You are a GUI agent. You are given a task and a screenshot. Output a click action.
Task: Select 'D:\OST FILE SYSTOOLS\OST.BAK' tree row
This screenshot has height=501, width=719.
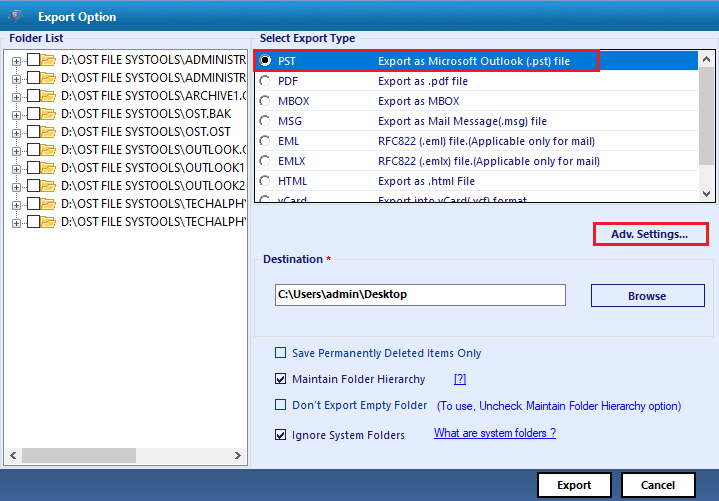tap(146, 114)
